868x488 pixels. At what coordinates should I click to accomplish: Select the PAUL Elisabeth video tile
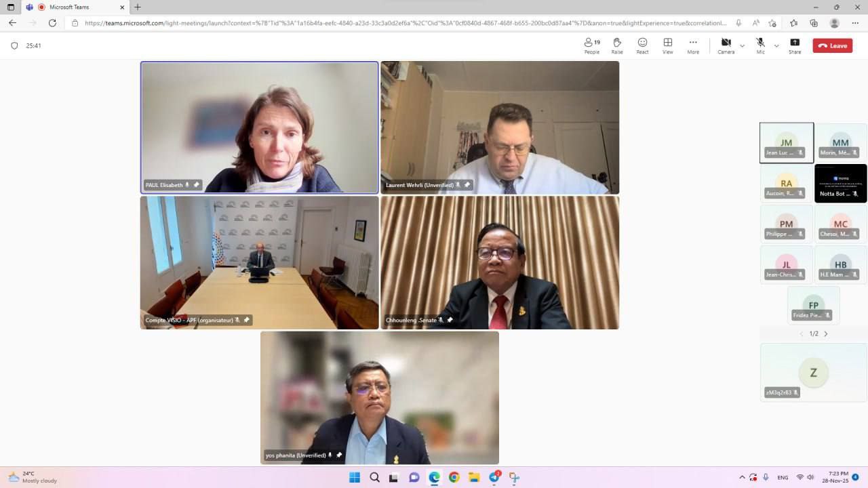(x=259, y=127)
